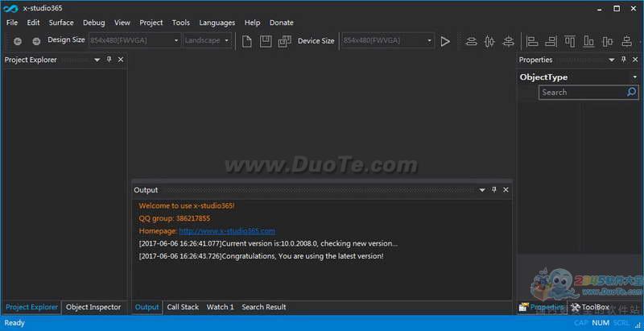
Task: Click the forward navigation arrow in toolbar
Action: point(36,41)
